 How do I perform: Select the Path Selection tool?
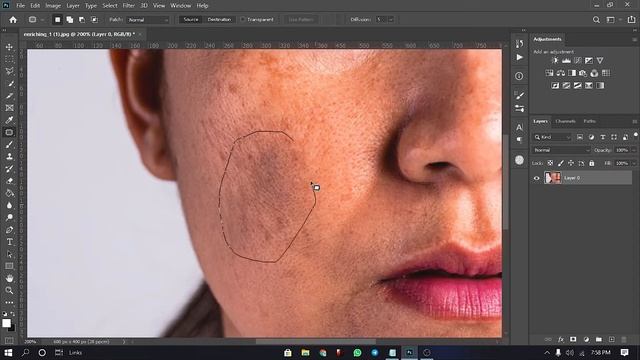pyautogui.click(x=9, y=254)
